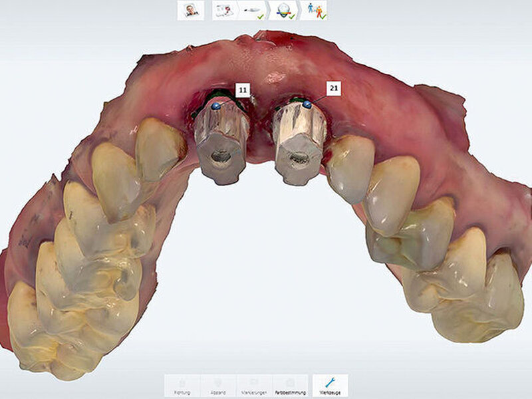Click the tooth label 11
This screenshot has height=399, width=532.
242,90
